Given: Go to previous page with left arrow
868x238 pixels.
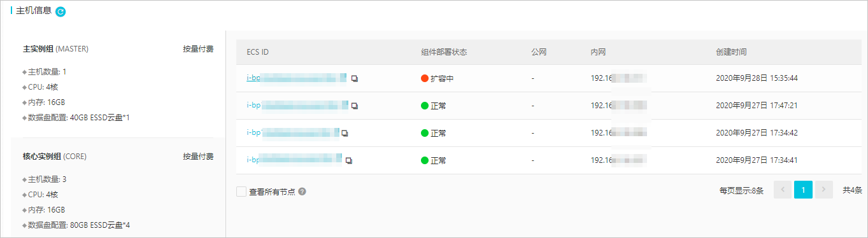Looking at the screenshot, I should [783, 190].
